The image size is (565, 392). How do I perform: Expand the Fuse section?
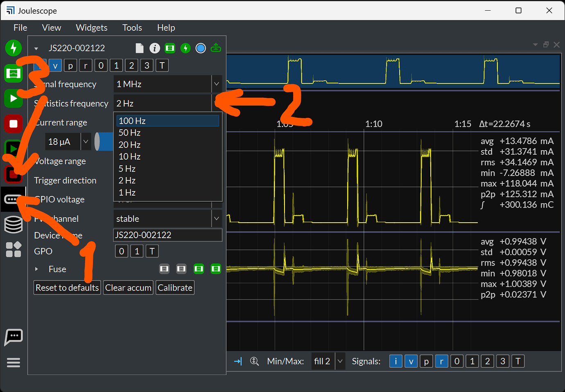(x=36, y=269)
